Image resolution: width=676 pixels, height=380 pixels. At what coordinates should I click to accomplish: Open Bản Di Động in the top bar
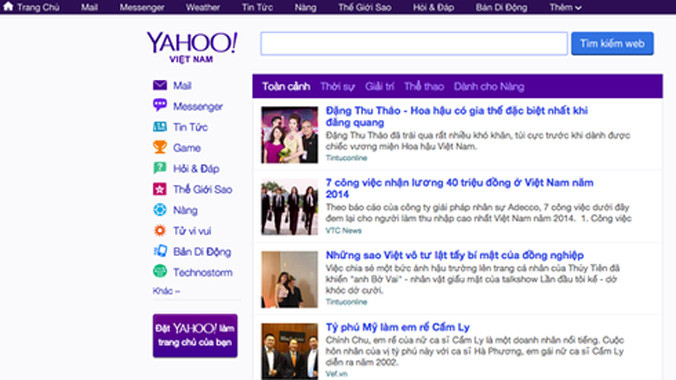coord(501,7)
